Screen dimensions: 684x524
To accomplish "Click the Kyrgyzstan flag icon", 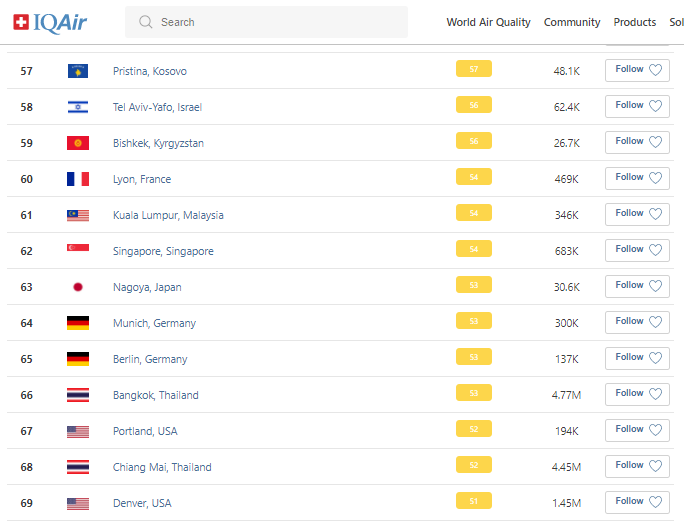I will point(78,143).
